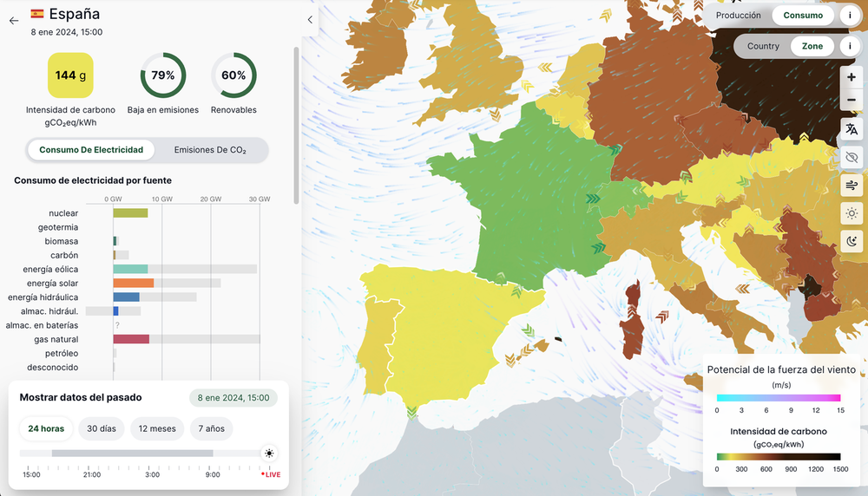868x496 pixels.
Task: Switch to dark mode moon icon
Action: coord(851,241)
